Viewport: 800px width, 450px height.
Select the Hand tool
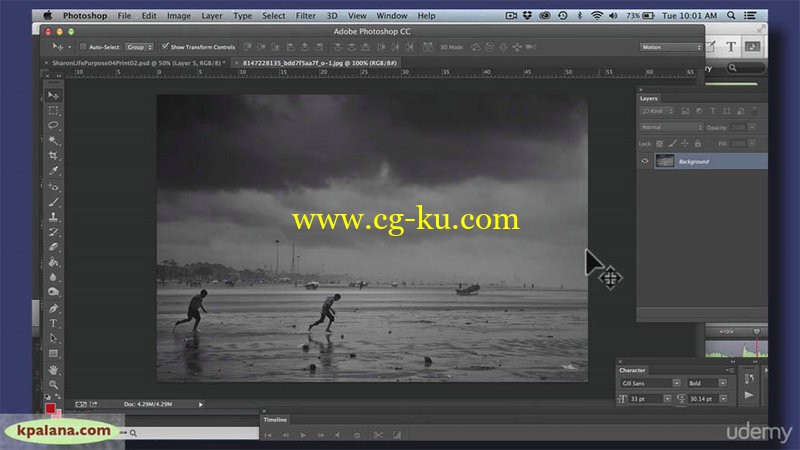(x=53, y=369)
